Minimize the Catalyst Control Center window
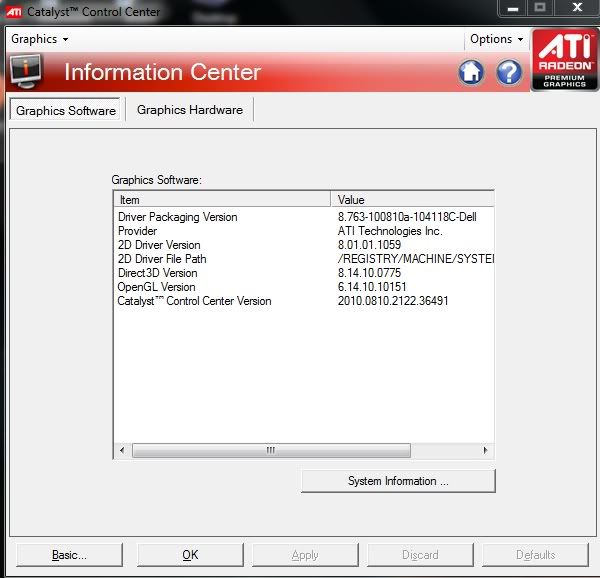The width and height of the screenshot is (600, 578). tap(513, 8)
